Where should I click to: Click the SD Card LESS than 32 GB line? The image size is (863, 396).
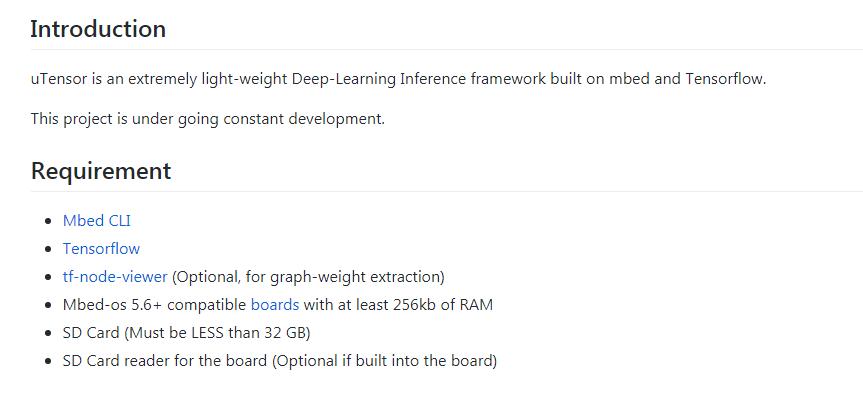pos(187,333)
